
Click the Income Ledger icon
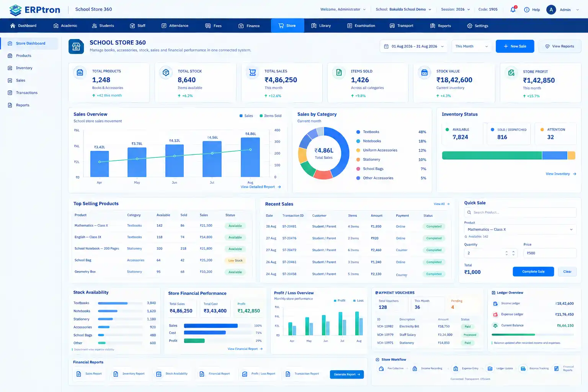pyautogui.click(x=495, y=304)
